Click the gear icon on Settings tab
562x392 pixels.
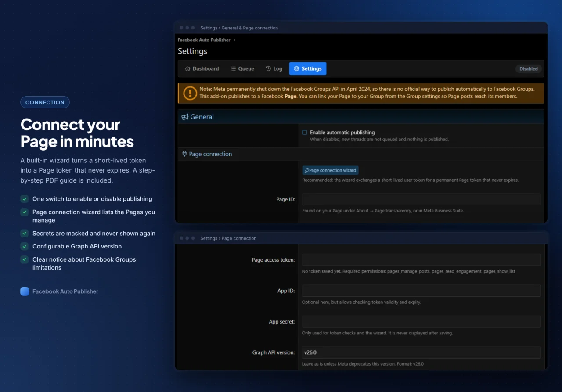point(296,68)
